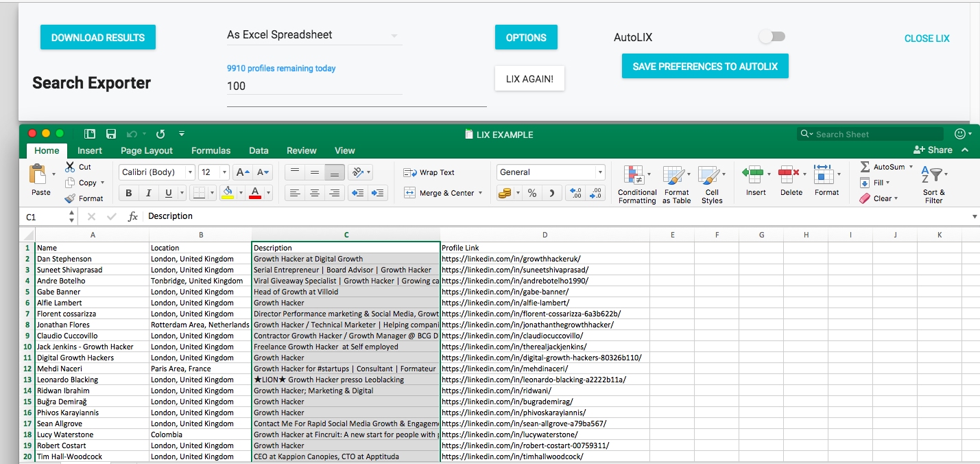This screenshot has height=464, width=980.
Task: Click the percent style icon
Action: (x=531, y=194)
